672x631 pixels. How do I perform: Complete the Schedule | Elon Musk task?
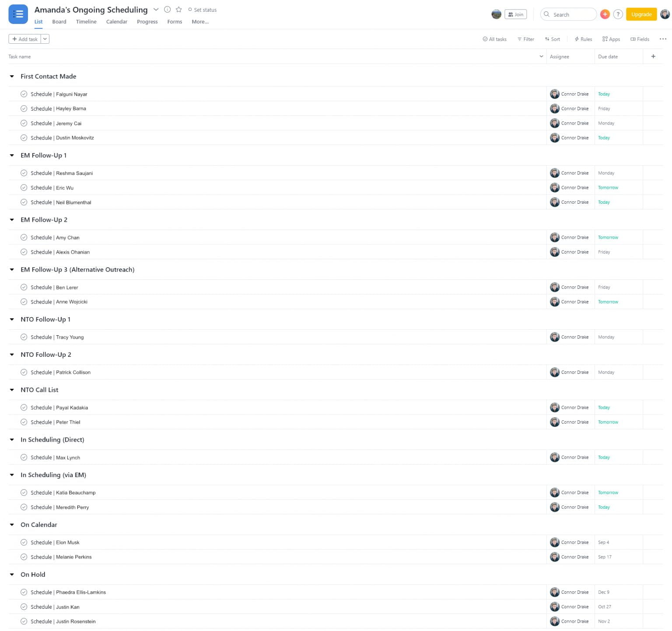coord(24,542)
